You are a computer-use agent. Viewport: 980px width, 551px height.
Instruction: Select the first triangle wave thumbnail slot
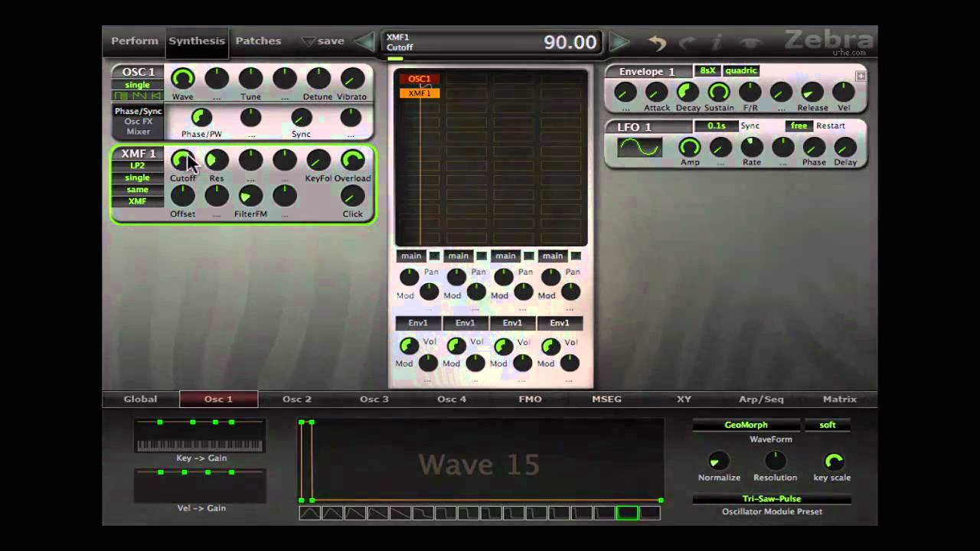[310, 513]
